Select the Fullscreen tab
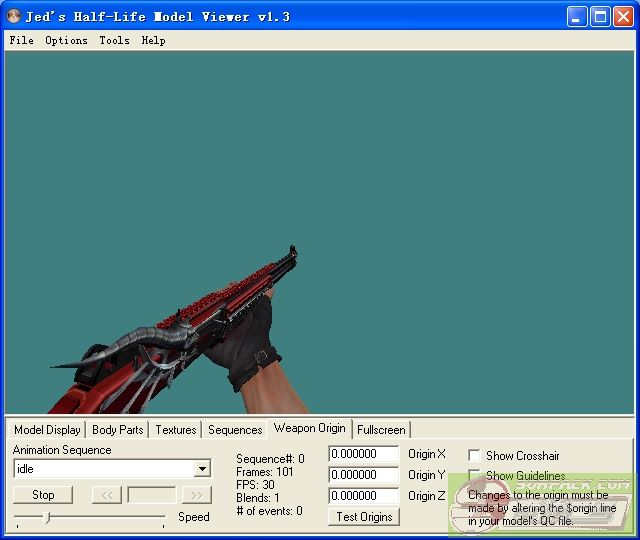The image size is (640, 540). point(381,430)
